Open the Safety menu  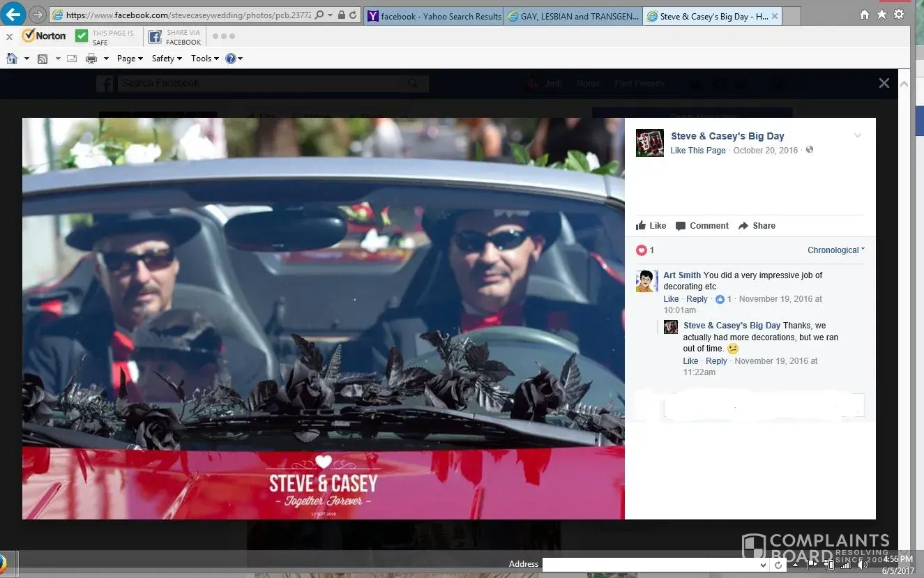(x=167, y=59)
